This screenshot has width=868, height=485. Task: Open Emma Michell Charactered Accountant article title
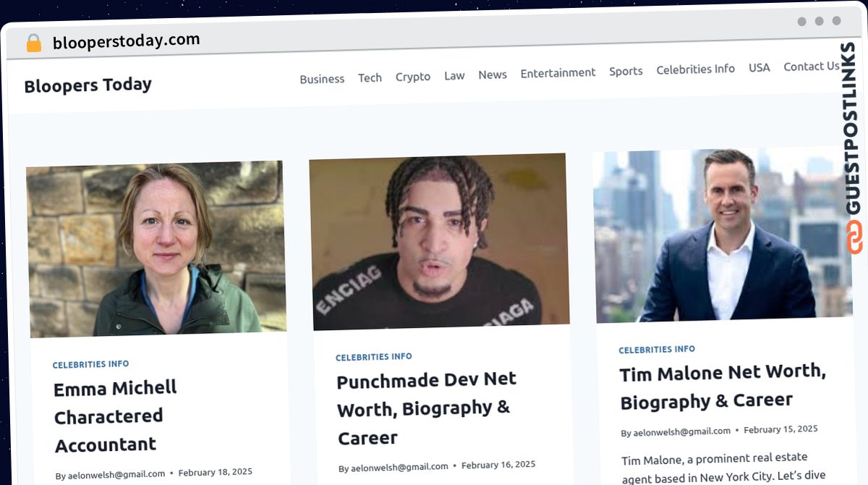pos(116,416)
